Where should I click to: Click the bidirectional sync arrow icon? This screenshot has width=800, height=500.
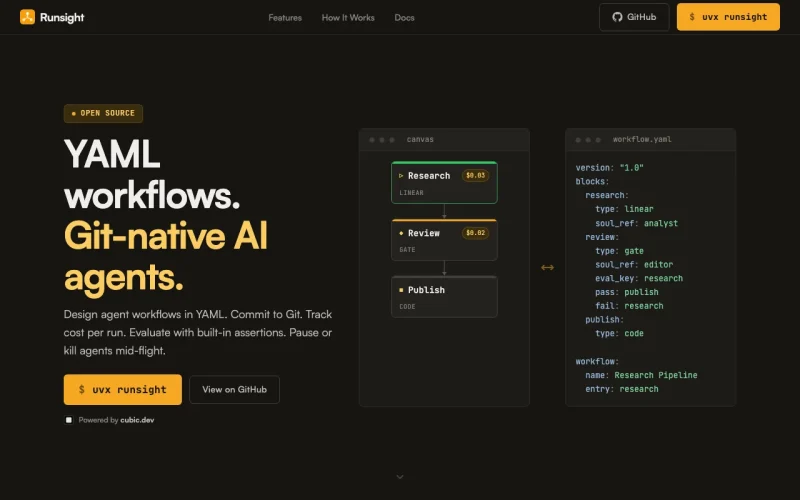[x=547, y=267]
